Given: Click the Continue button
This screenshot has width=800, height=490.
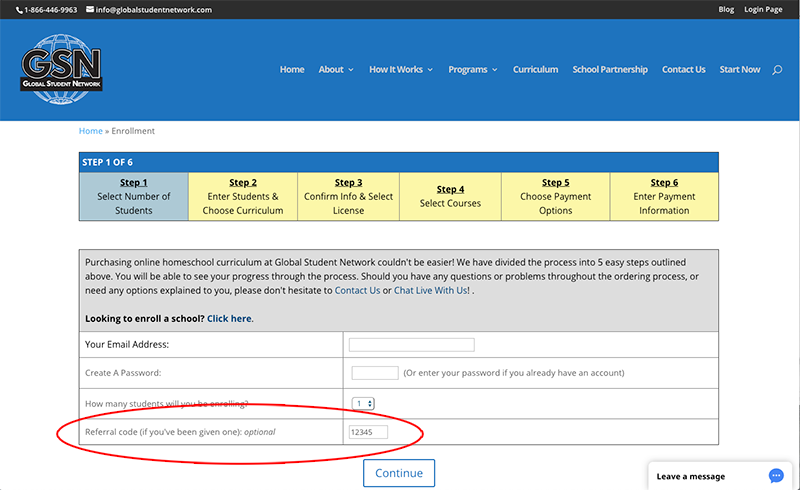Looking at the screenshot, I should tap(399, 473).
